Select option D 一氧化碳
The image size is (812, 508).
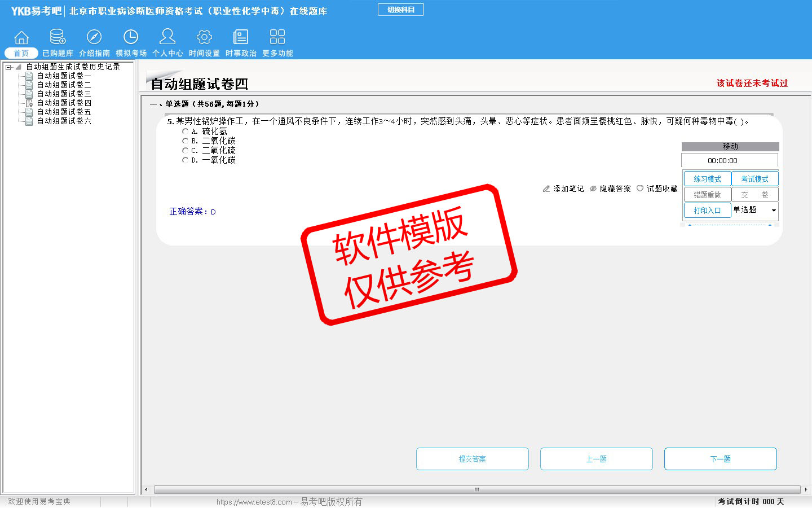coord(185,160)
